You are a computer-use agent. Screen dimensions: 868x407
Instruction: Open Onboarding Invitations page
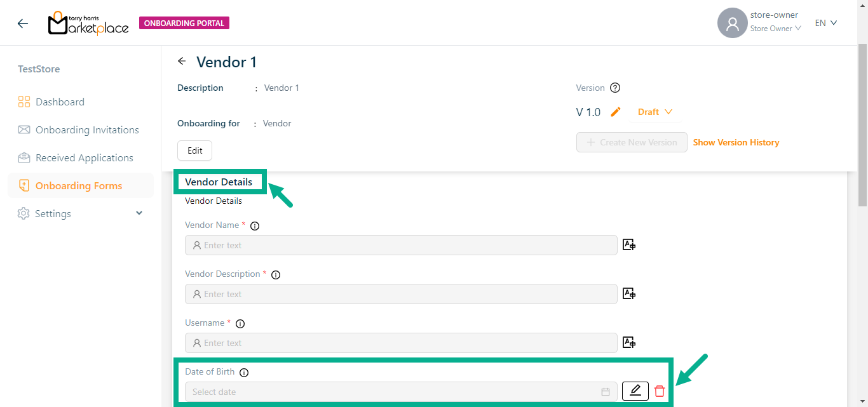coord(87,130)
